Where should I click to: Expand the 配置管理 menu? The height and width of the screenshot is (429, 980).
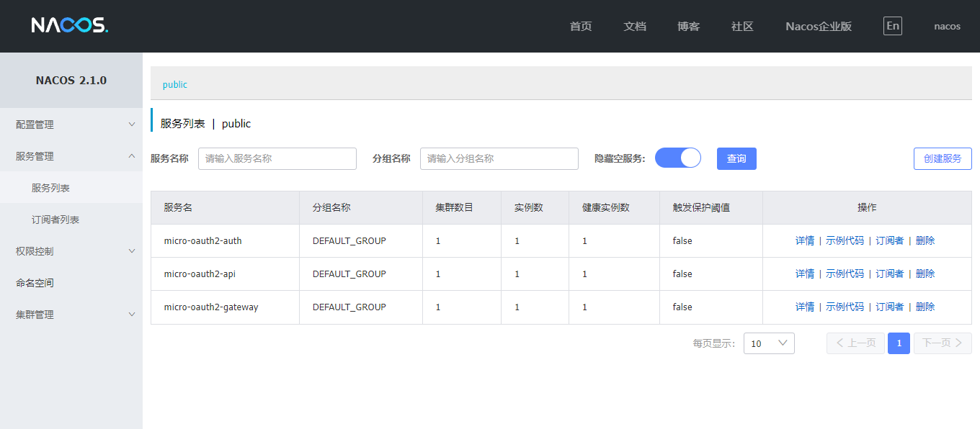(x=71, y=125)
